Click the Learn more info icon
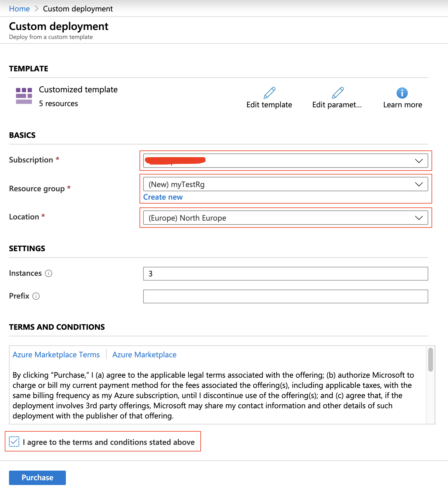Viewport: 448px width, 494px height. pyautogui.click(x=402, y=93)
